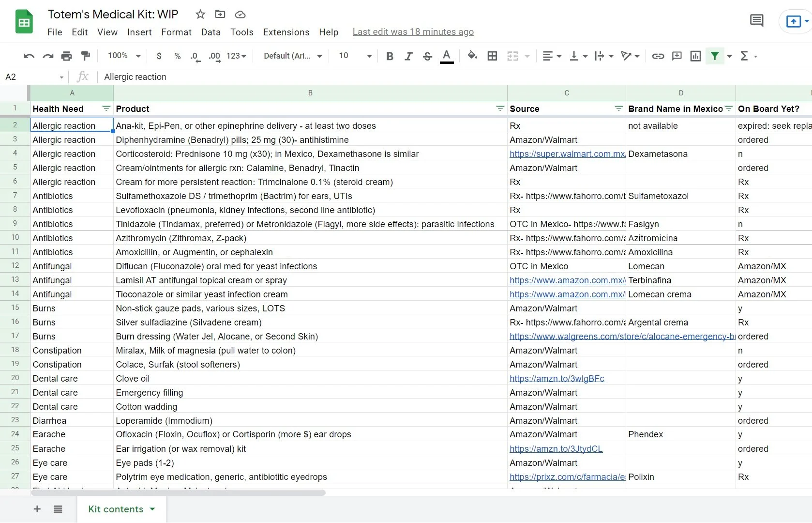This screenshot has width=812, height=523.
Task: Open the font size 10 dropdown
Action: 355,56
